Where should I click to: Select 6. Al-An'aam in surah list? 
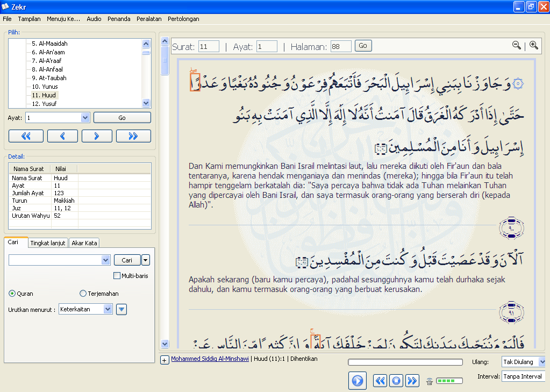point(48,52)
